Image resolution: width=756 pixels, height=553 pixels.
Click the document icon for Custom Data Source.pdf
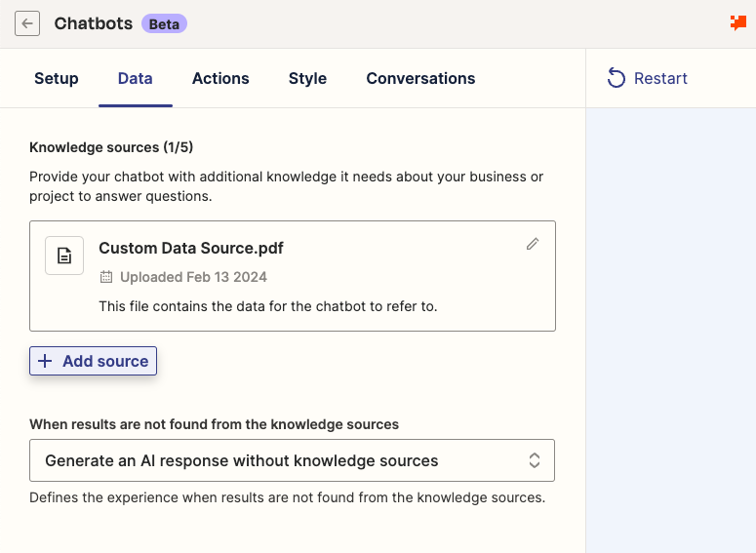64,256
